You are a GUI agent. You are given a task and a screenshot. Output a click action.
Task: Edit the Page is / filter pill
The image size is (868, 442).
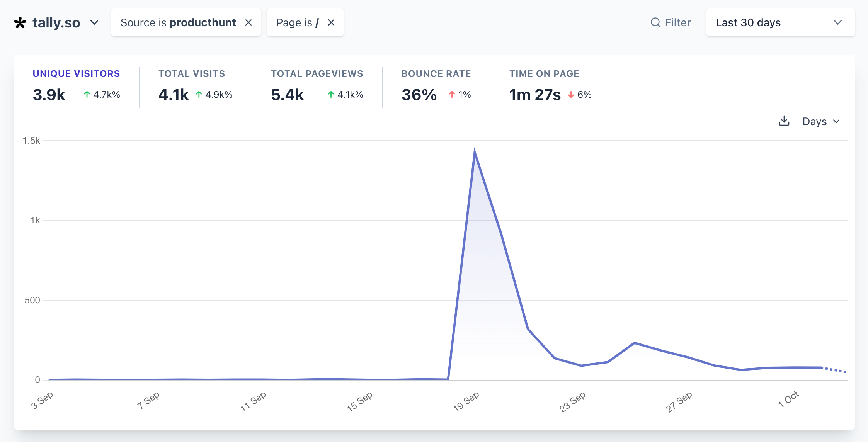point(297,23)
